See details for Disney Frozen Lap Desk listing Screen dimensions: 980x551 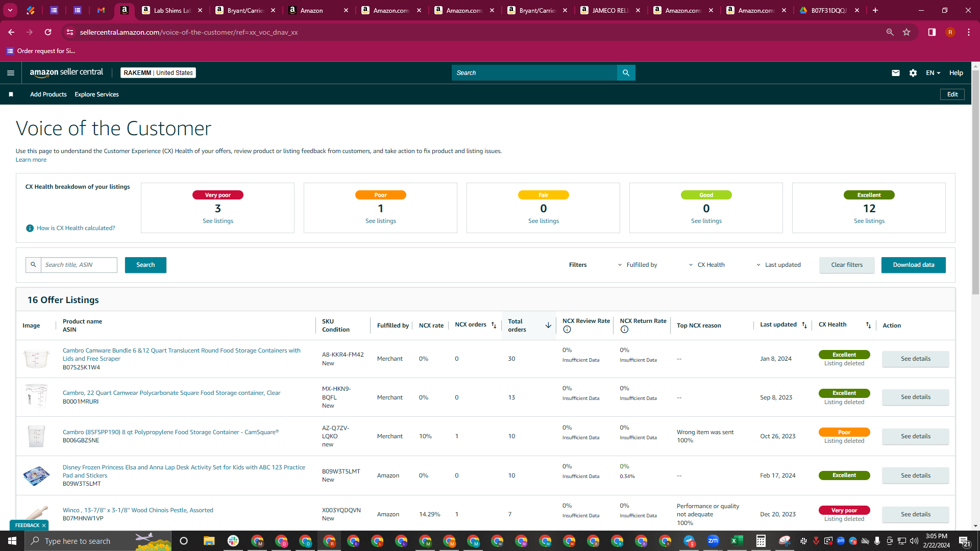(916, 475)
